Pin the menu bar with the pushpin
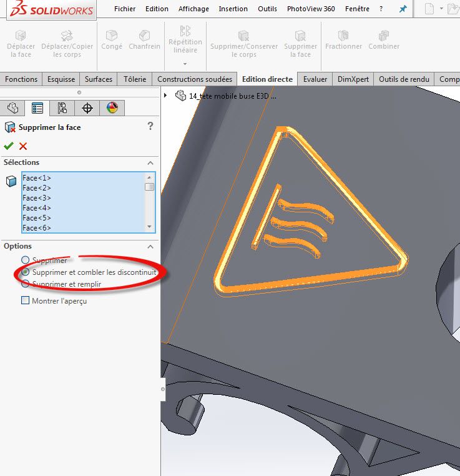This screenshot has height=476, width=460. 403,9
